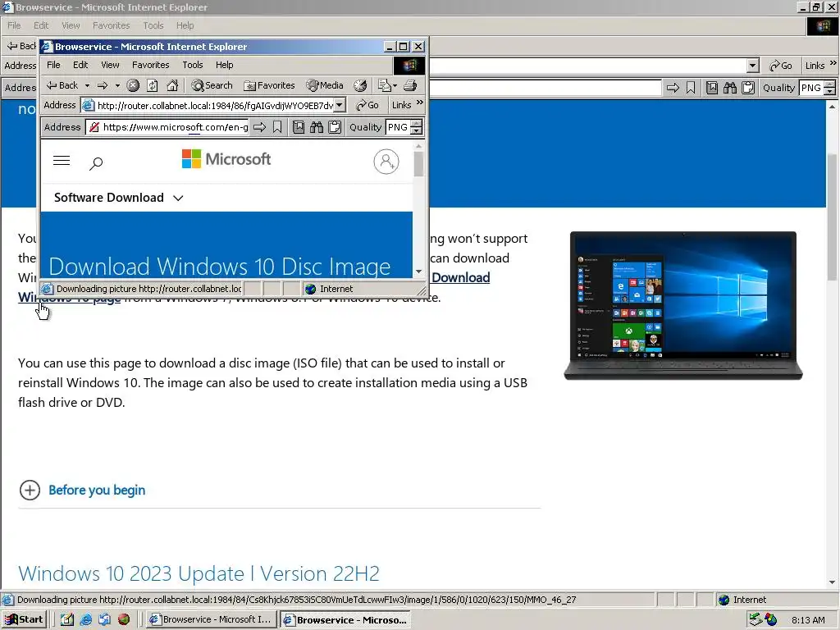Image resolution: width=840 pixels, height=630 pixels.
Task: Click Refresh icon in front window toolbar
Action: tap(152, 85)
